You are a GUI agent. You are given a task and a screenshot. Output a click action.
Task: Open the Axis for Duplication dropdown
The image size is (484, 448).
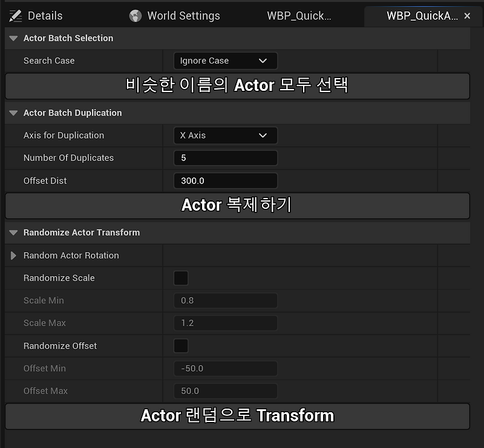pyautogui.click(x=225, y=135)
